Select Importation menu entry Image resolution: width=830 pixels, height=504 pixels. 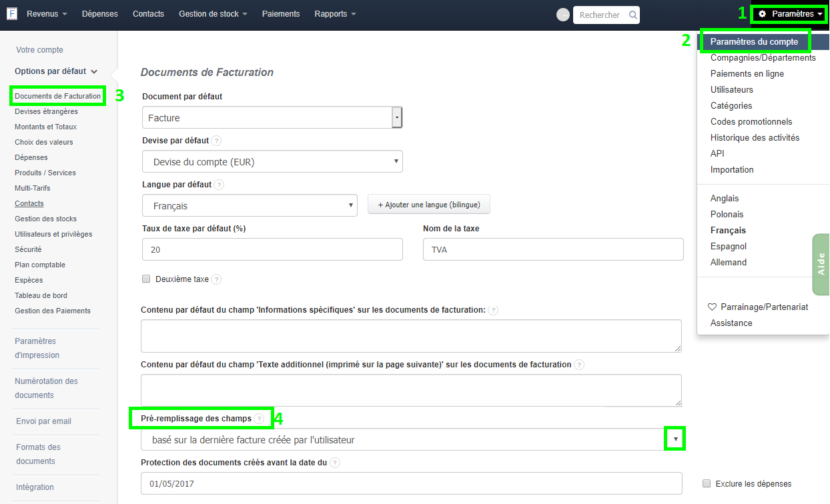[x=732, y=170]
